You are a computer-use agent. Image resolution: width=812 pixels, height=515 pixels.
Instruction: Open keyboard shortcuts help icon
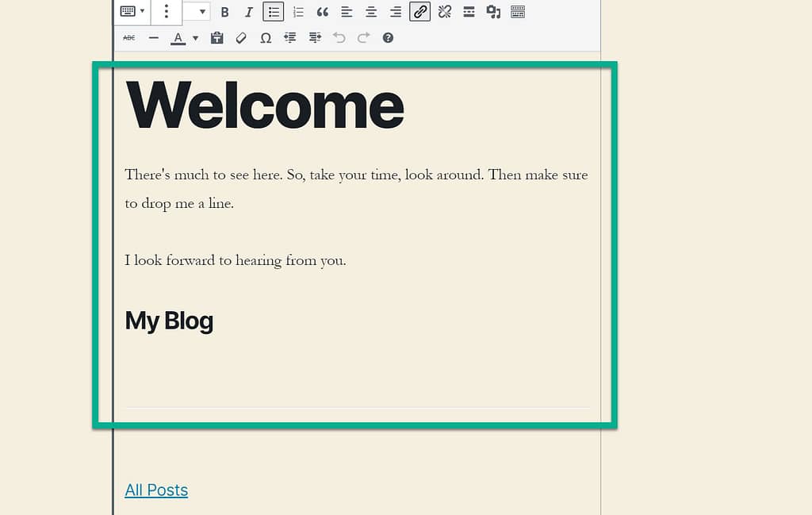point(388,37)
